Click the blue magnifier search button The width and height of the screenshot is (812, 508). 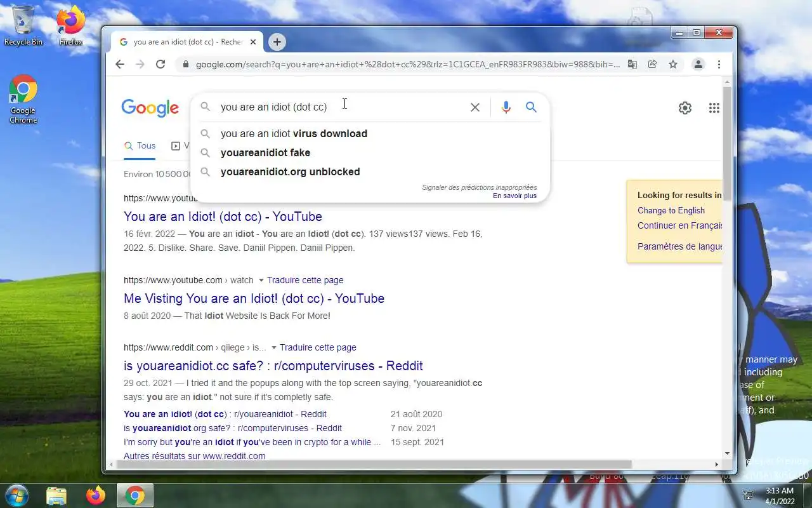[x=531, y=107]
